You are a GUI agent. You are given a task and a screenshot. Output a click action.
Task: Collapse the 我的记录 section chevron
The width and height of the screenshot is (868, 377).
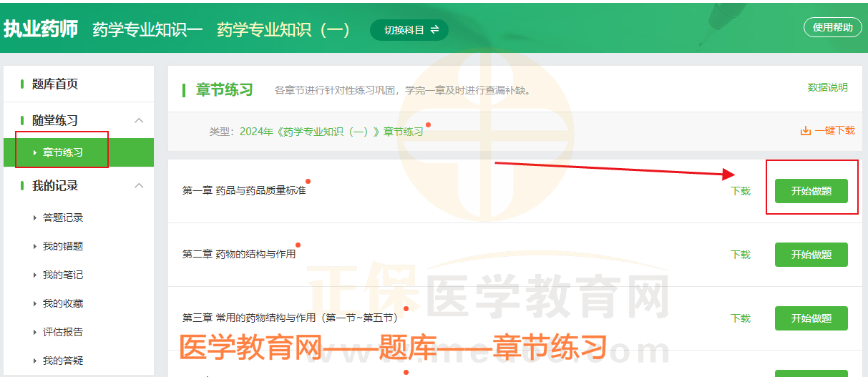click(139, 185)
